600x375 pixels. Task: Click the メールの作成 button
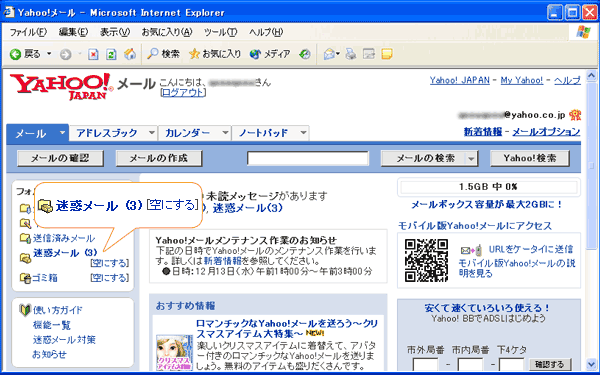pos(159,158)
